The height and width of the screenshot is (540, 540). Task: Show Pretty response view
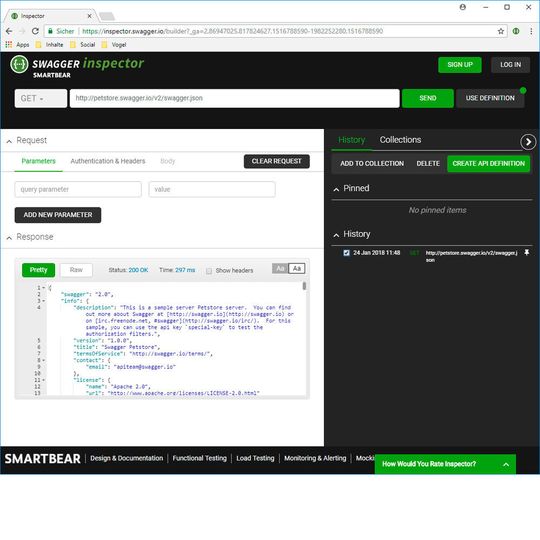pos(38,270)
